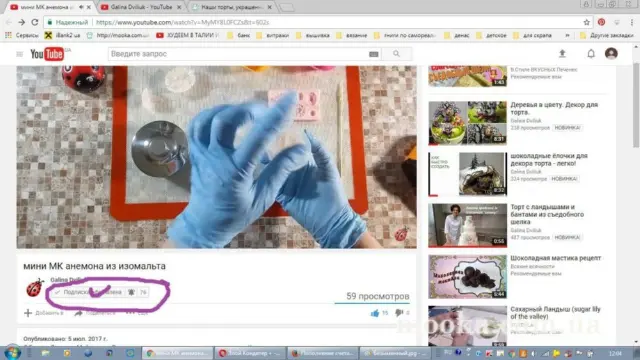Select the '59 просмотров' view count
The height and width of the screenshot is (360, 640).
pyautogui.click(x=378, y=296)
